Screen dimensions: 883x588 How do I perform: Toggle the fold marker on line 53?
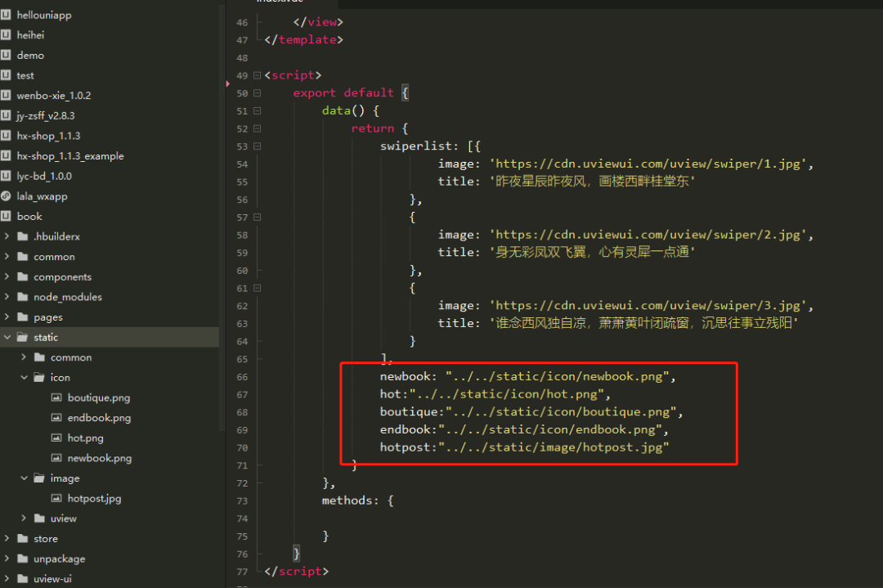[x=257, y=146]
